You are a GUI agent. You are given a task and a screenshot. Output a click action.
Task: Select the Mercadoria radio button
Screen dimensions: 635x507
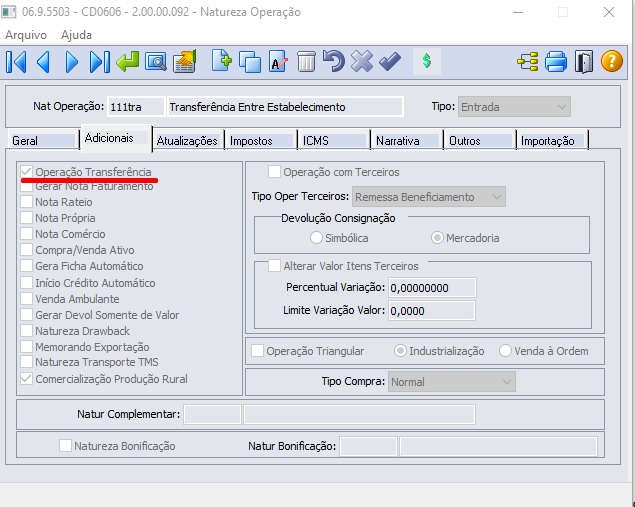pyautogui.click(x=437, y=238)
